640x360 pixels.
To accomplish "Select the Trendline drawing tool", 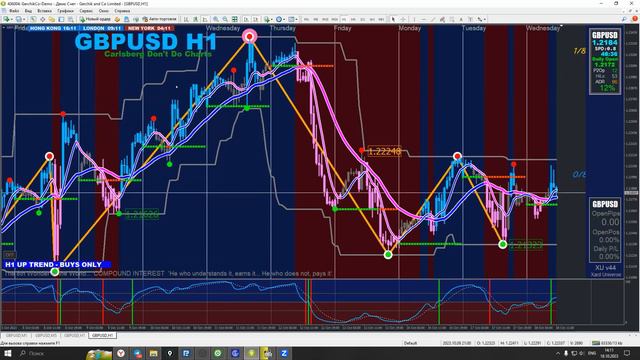I will [x=433, y=19].
